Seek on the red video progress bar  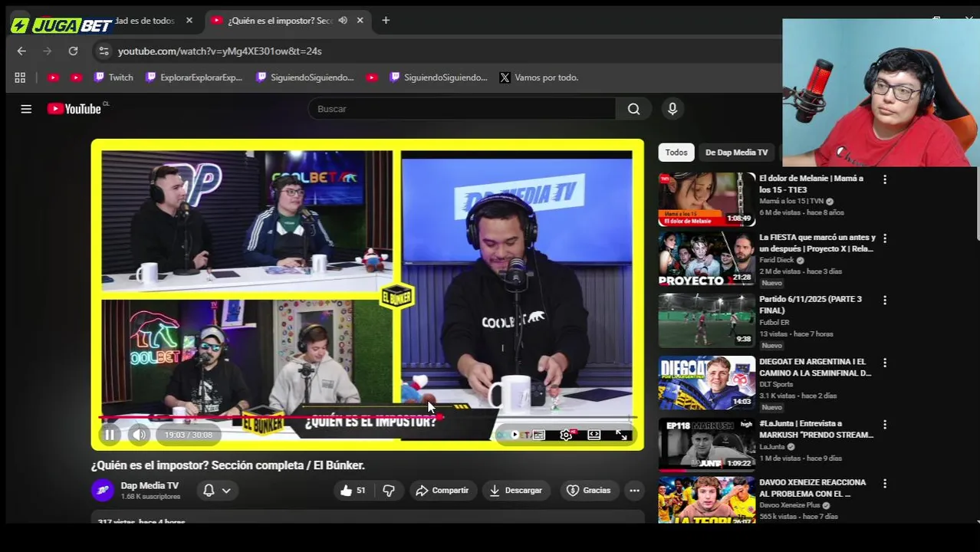coord(367,418)
